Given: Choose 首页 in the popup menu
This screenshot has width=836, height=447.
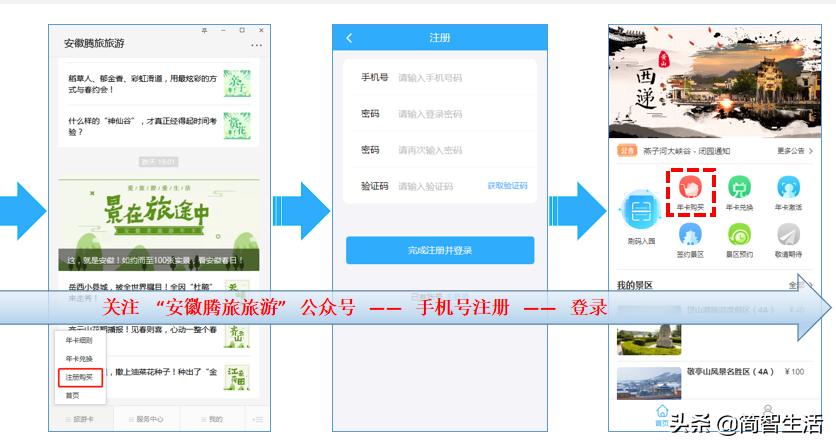Looking at the screenshot, I should 73,396.
